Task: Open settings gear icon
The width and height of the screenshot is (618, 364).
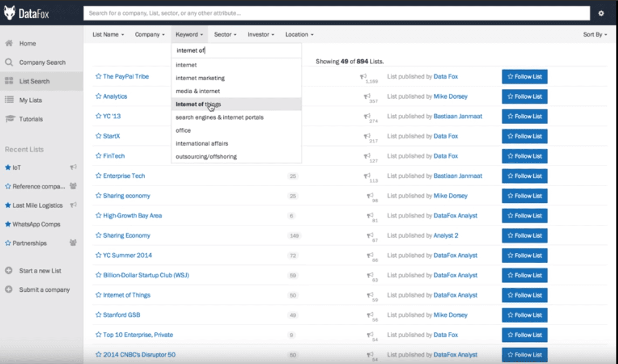Action: tap(601, 13)
